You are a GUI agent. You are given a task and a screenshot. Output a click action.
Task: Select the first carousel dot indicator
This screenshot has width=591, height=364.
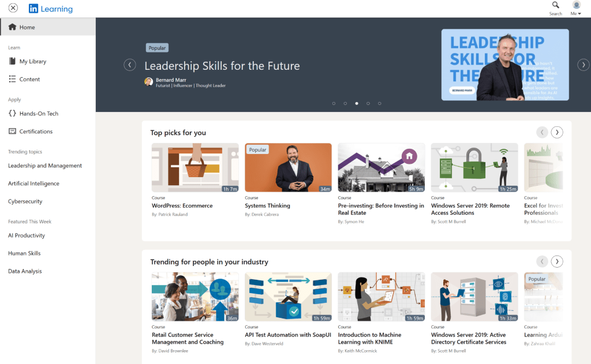(x=334, y=103)
